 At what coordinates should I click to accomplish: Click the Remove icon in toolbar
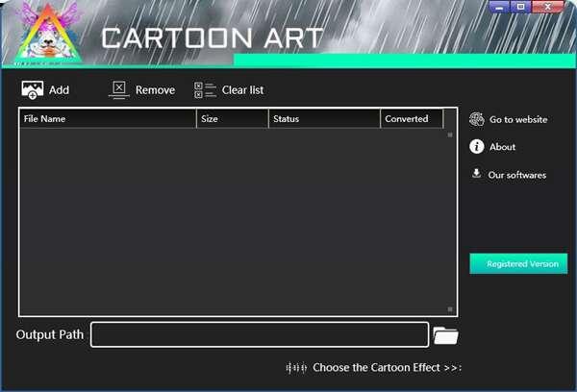point(118,89)
